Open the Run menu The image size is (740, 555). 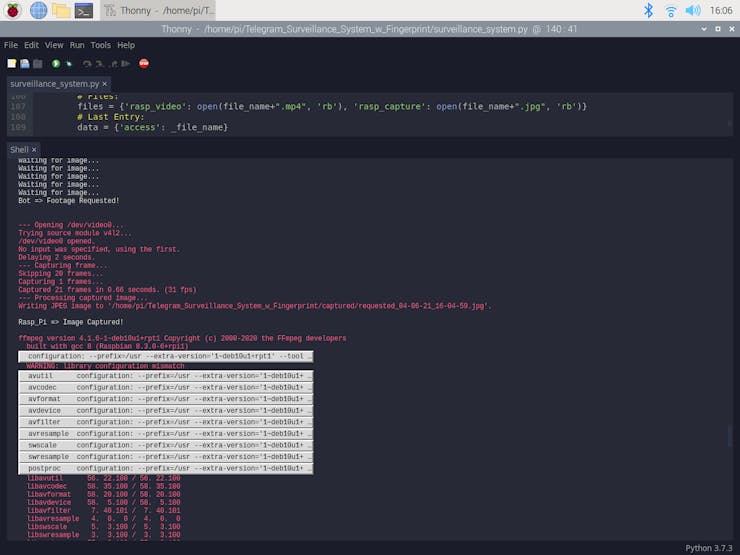click(x=77, y=45)
